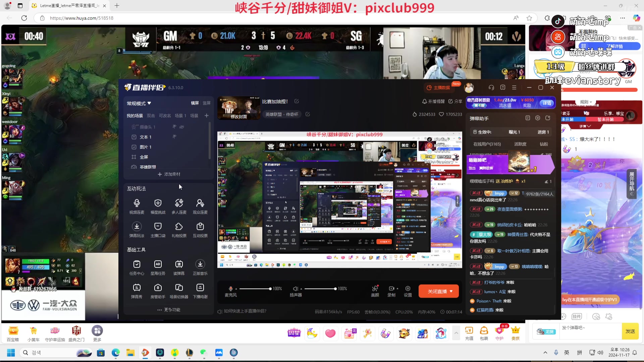Viewport: 644px width, 362px height.
Task: Select 活跃度 tab
Action: coord(520,144)
